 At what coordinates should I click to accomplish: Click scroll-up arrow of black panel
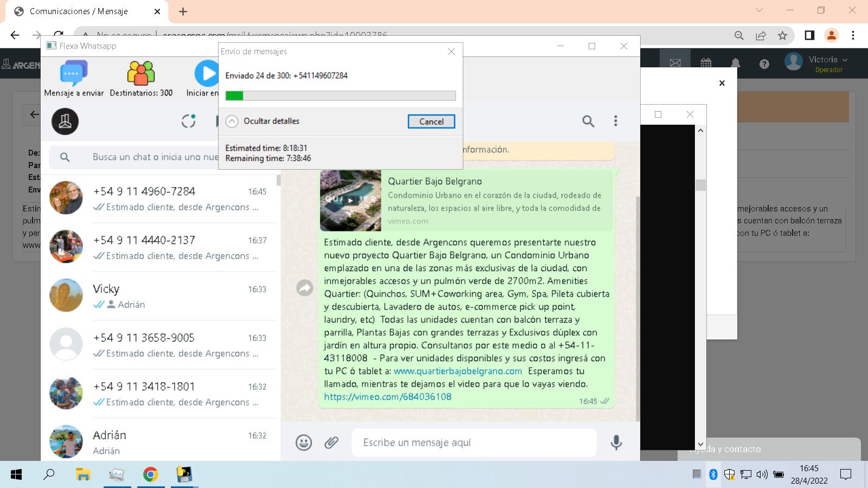700,130
